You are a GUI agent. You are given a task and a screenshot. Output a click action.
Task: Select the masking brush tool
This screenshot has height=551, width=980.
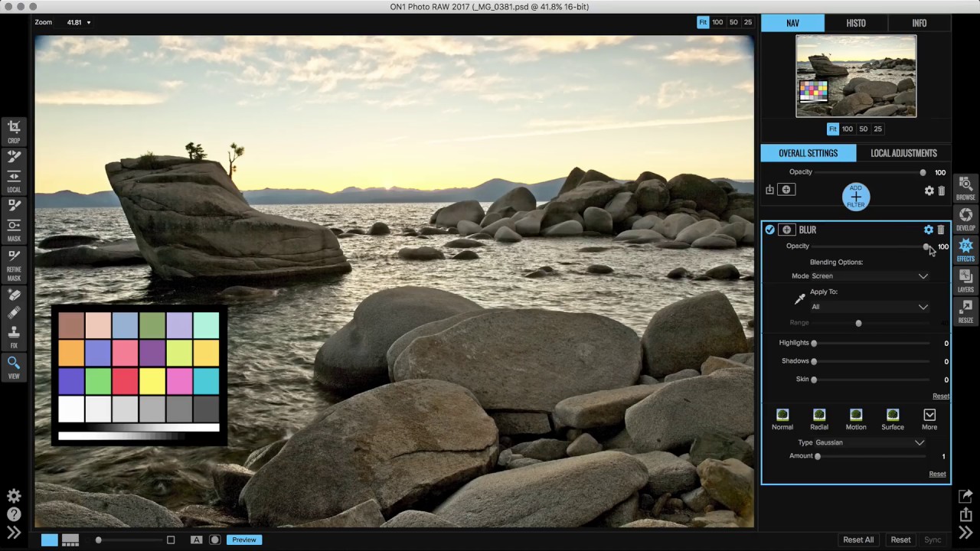[x=14, y=205]
